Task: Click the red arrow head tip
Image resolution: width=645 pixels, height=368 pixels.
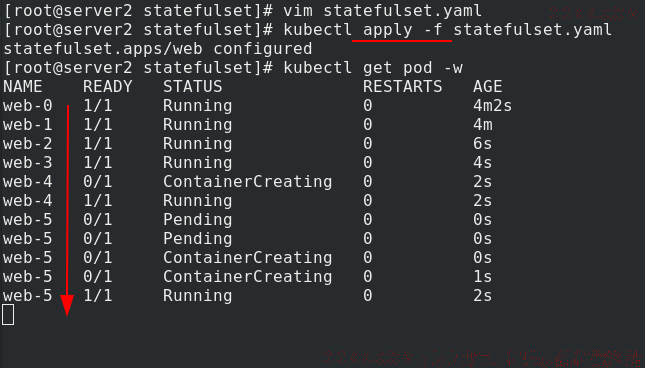Action: pyautogui.click(x=67, y=313)
